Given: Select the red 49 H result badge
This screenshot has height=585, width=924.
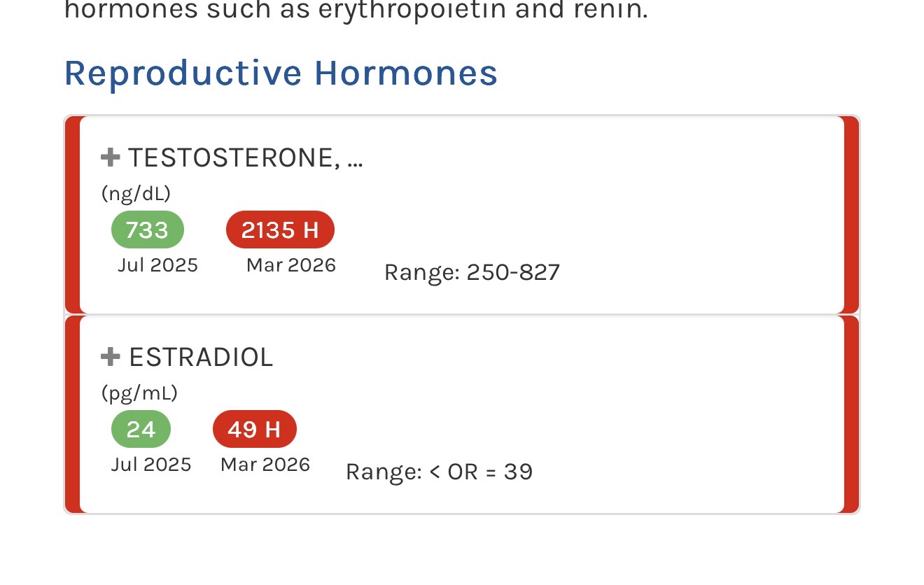Looking at the screenshot, I should tap(254, 429).
